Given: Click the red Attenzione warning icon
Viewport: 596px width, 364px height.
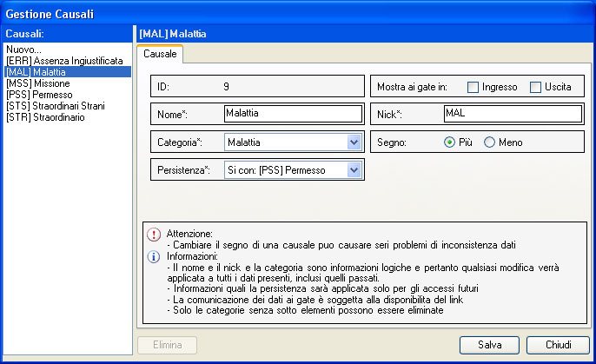Looking at the screenshot, I should click(154, 235).
